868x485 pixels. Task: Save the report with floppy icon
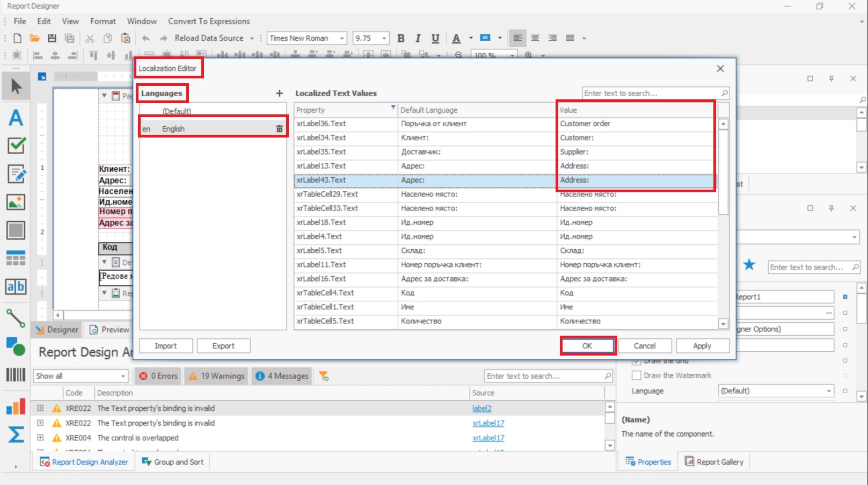click(x=52, y=38)
